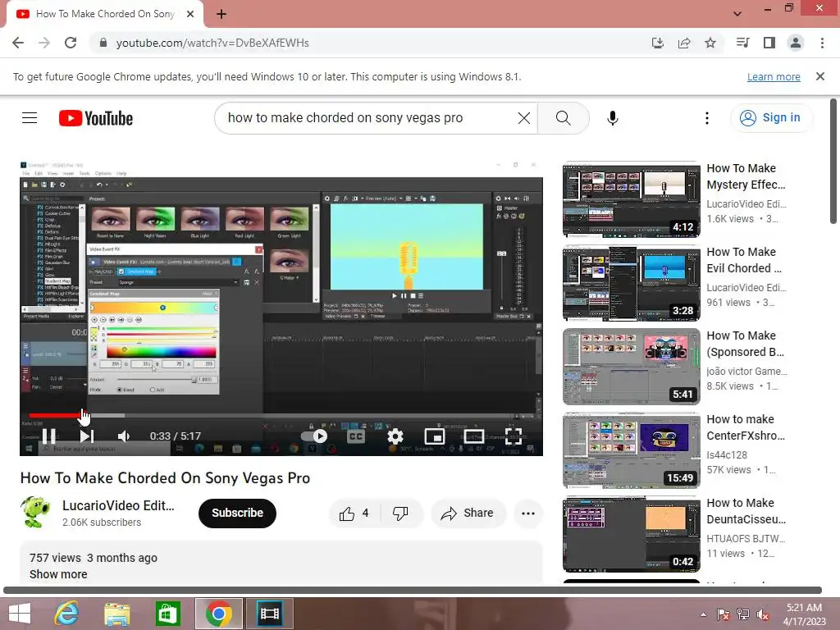840x630 pixels.
Task: Reload the page
Action: (71, 43)
